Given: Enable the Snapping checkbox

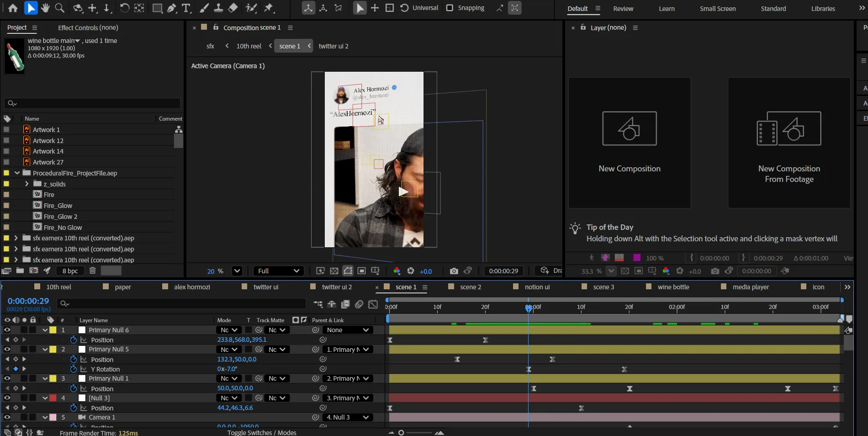Looking at the screenshot, I should tap(450, 8).
